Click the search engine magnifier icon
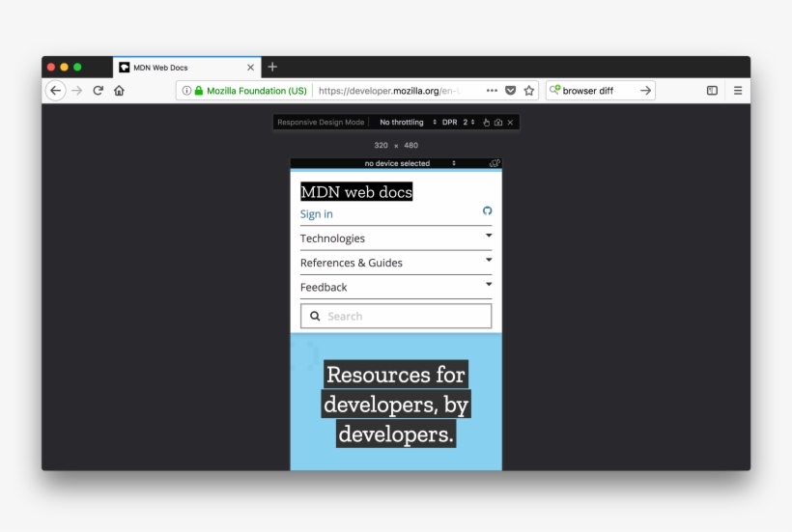 (x=554, y=90)
